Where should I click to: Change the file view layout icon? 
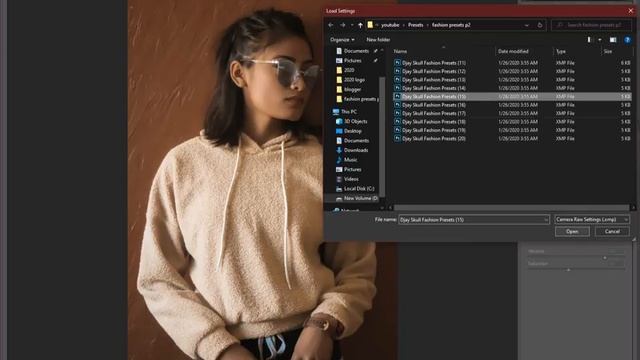click(589, 40)
